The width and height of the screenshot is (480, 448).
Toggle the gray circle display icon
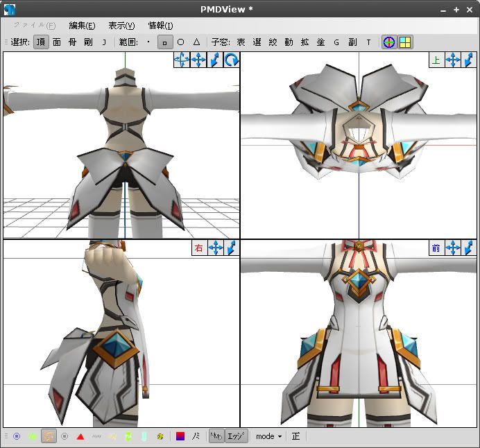pyautogui.click(x=65, y=436)
